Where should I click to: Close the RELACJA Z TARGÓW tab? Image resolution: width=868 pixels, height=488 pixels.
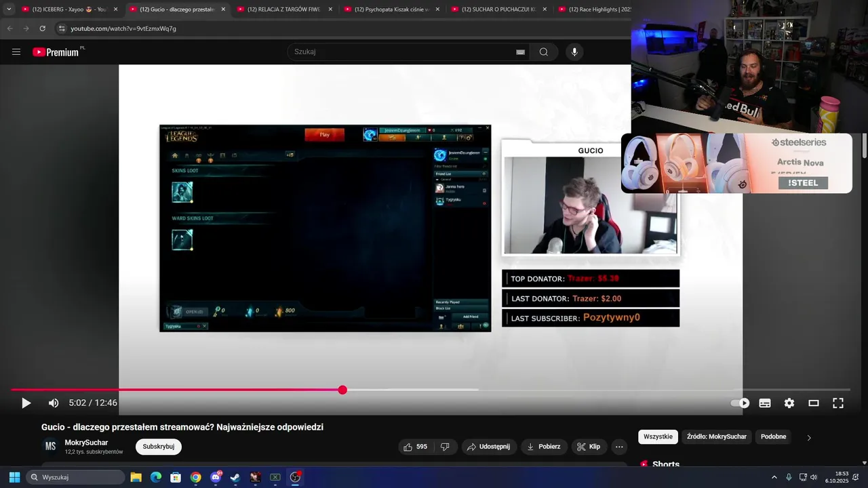[x=330, y=9]
